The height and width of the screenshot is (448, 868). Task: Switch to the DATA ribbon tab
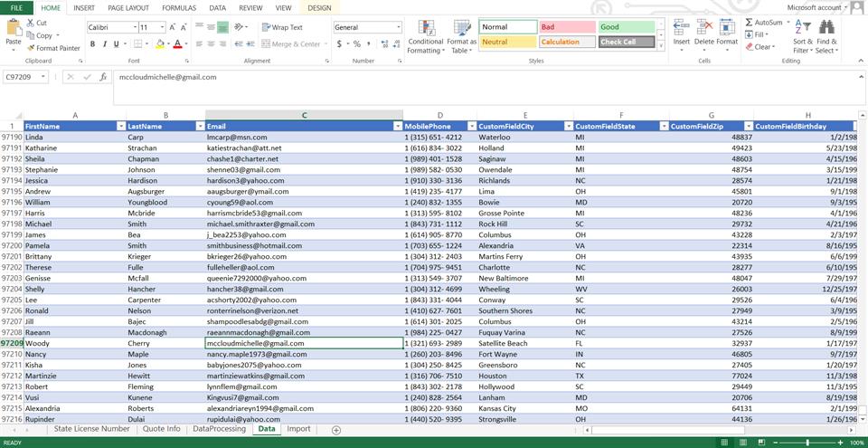point(217,8)
